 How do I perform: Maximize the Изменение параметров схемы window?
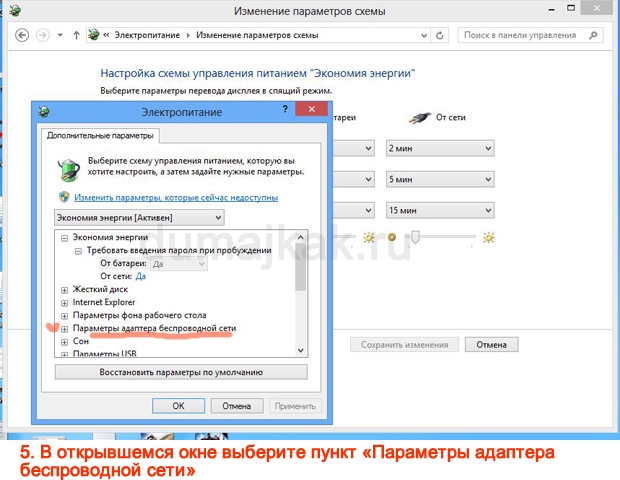[571, 8]
